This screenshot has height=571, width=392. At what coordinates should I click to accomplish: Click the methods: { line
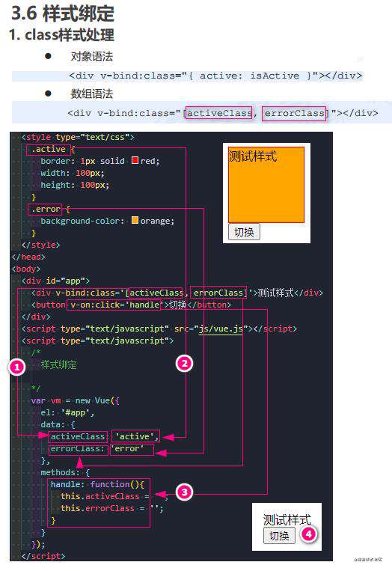(65, 472)
